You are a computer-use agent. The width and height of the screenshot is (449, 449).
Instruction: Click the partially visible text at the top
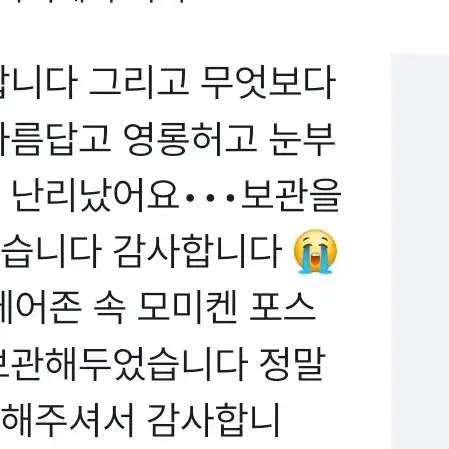click(92, 1)
